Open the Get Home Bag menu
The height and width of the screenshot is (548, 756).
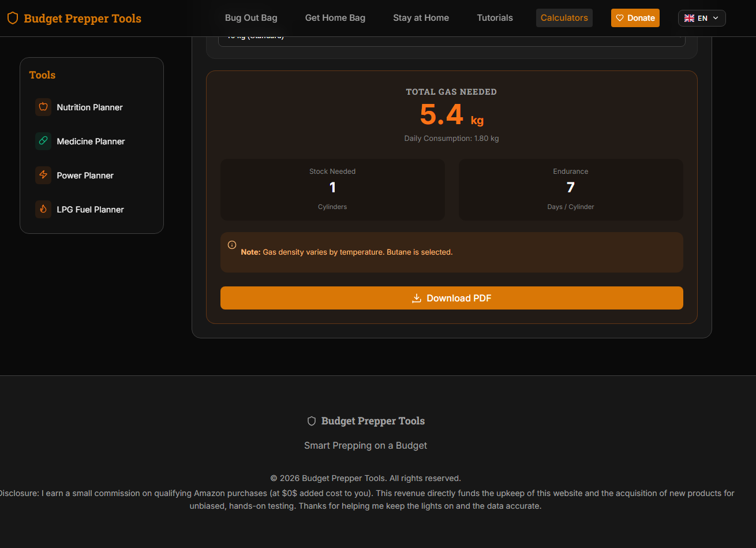[335, 18]
